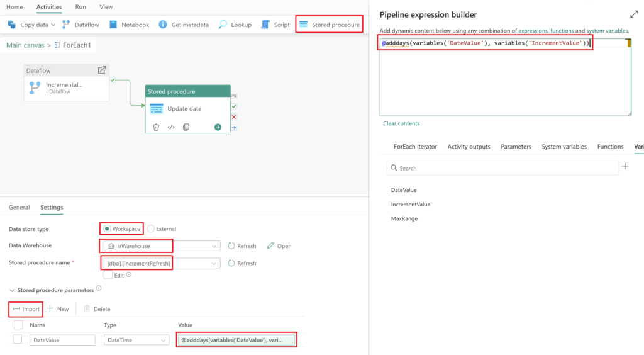Open the expressions help link
The image size is (644, 355).
pos(533,31)
